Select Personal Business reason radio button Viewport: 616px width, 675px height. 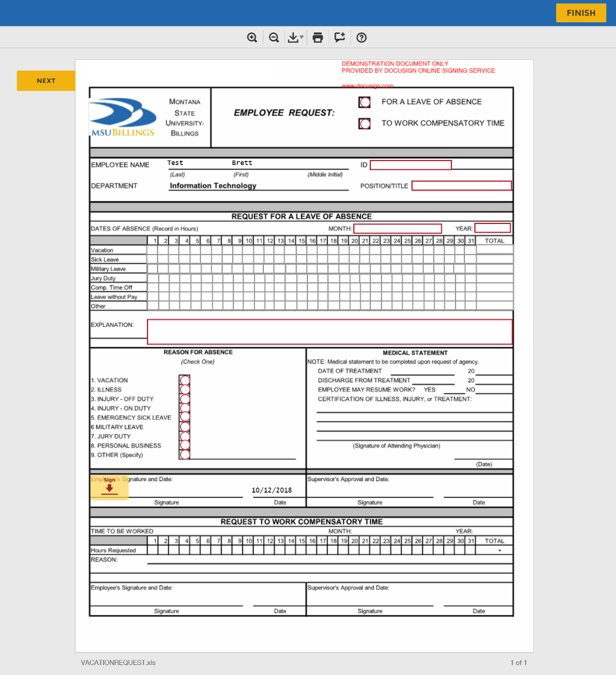click(185, 446)
